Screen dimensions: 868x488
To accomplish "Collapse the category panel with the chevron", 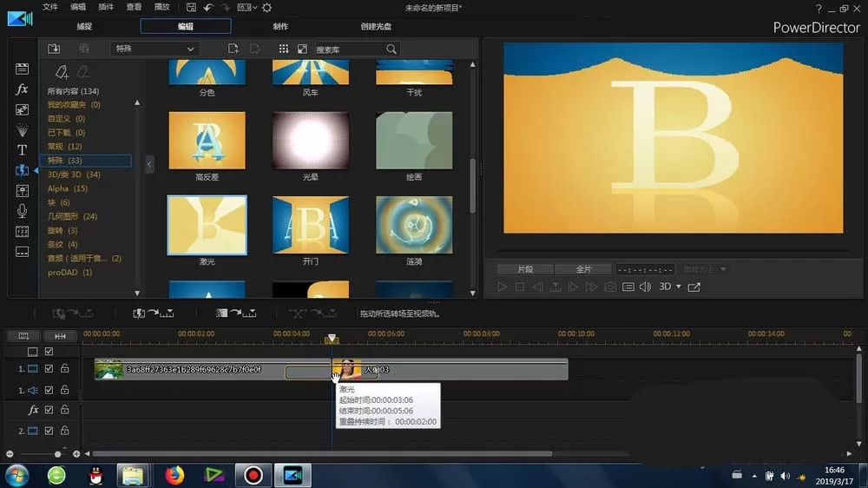I will point(149,164).
